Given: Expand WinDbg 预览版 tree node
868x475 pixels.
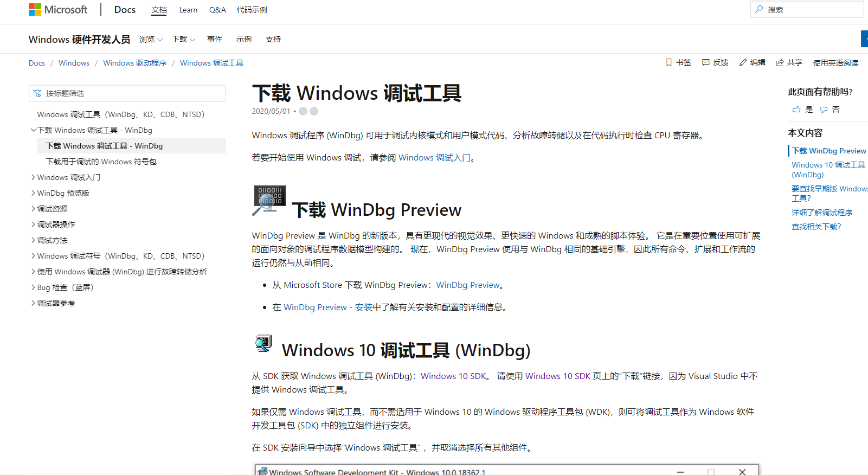Looking at the screenshot, I should (34, 193).
